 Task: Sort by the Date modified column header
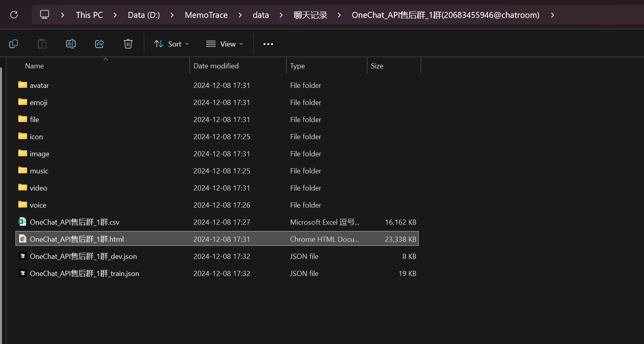coord(216,66)
